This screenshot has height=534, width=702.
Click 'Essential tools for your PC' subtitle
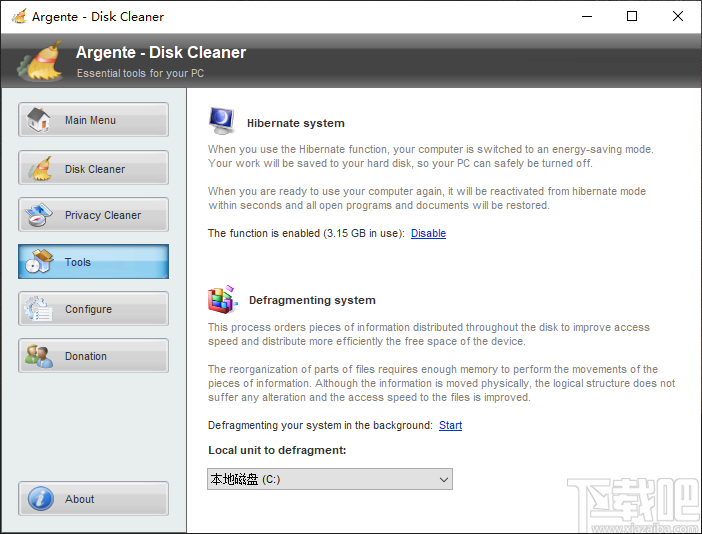click(x=140, y=73)
